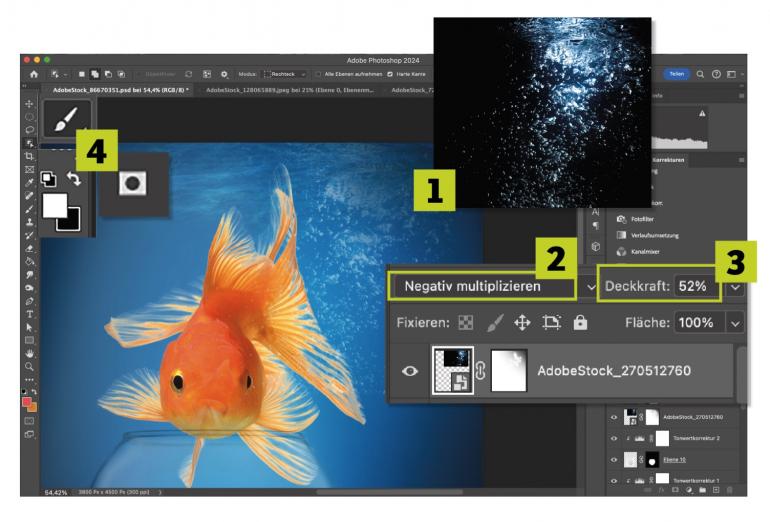Toggle the lock-all padlock icon
This screenshot has width=770, height=522.
(580, 323)
